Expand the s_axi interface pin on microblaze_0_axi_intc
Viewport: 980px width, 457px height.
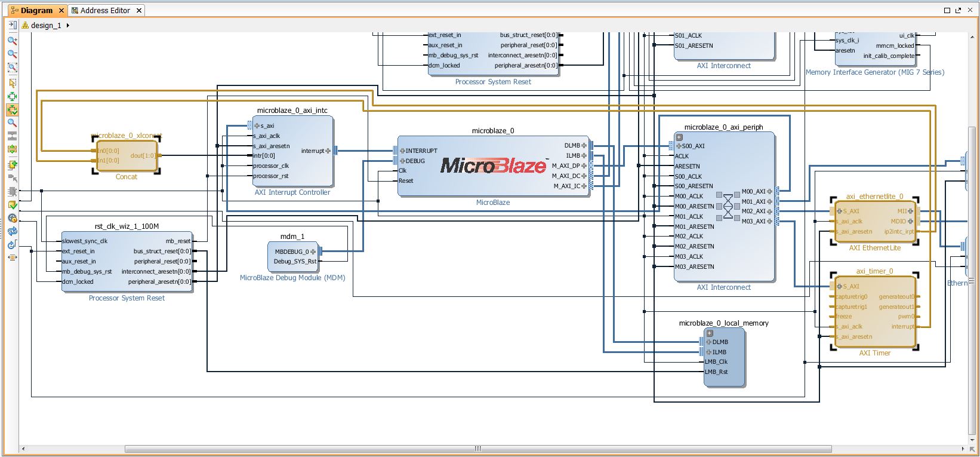point(257,126)
